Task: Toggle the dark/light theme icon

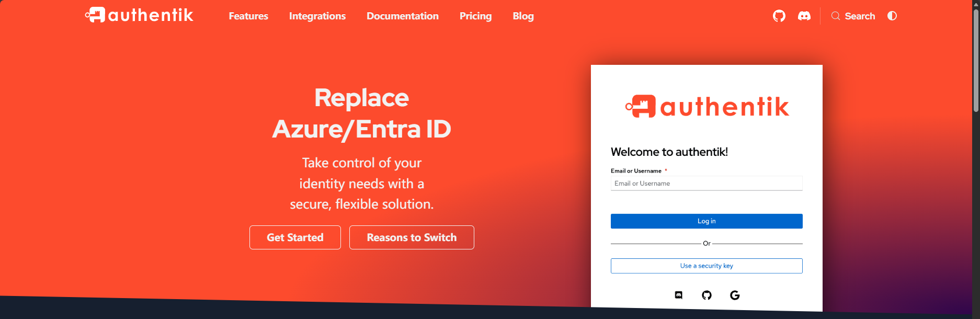Action: (892, 16)
